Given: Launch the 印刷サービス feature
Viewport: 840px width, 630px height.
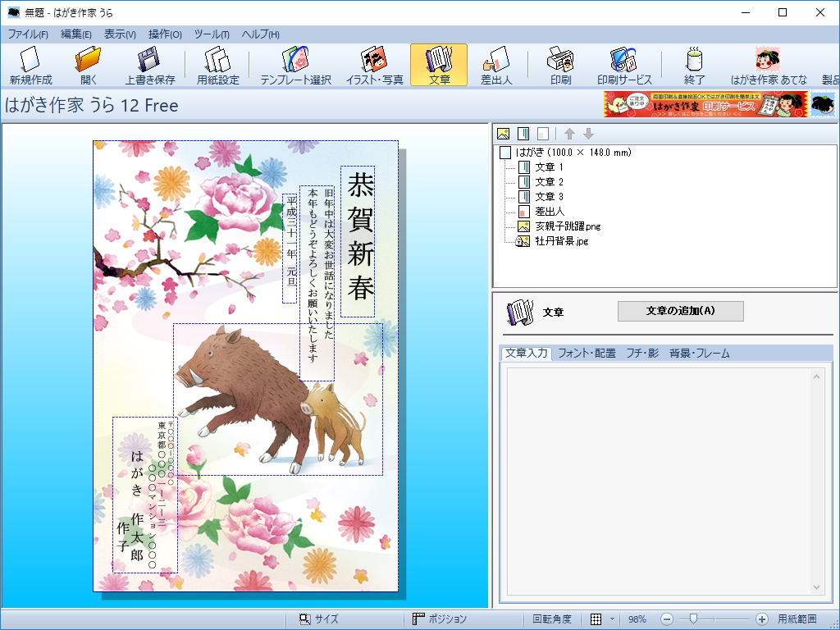Looking at the screenshot, I should [624, 64].
